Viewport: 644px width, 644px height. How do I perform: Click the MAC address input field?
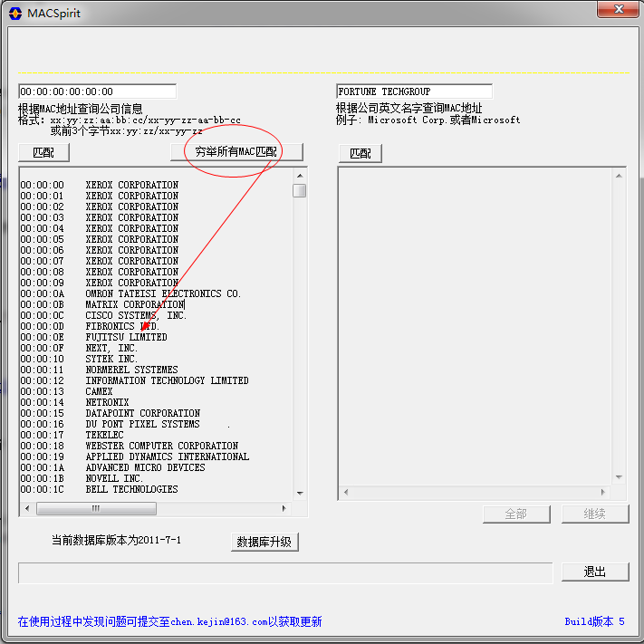pos(97,91)
